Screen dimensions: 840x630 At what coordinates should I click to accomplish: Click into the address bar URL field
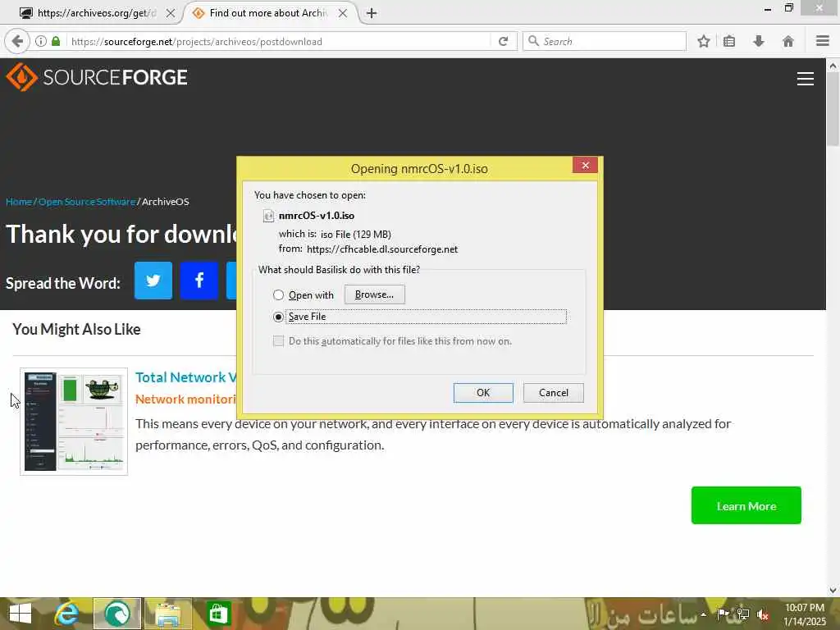click(279, 41)
